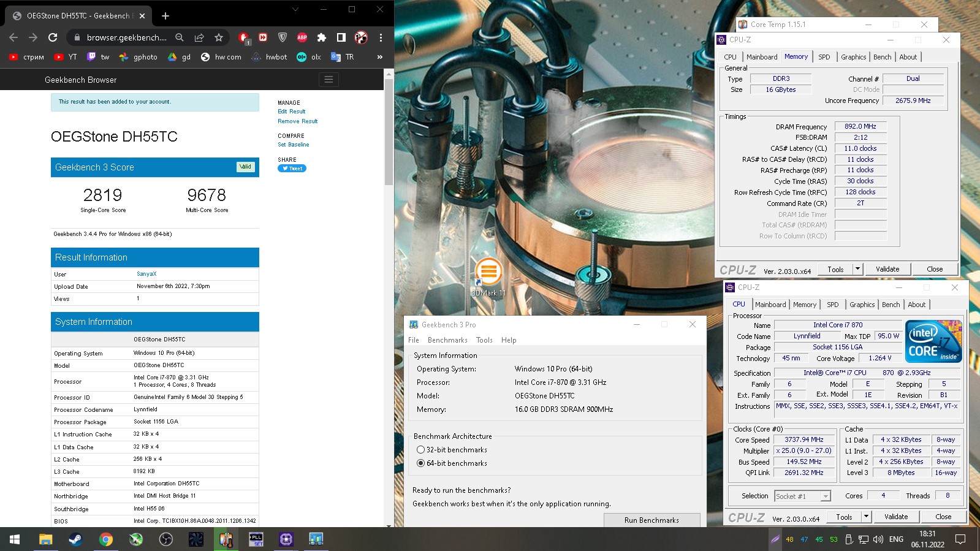Open the AdBlock Plus ABP extension

coord(302,37)
